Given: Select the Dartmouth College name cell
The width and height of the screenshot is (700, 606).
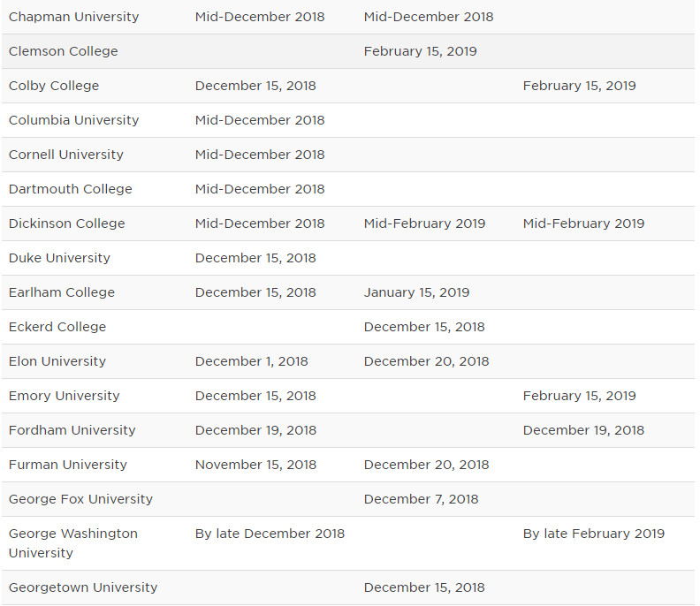Looking at the screenshot, I should tap(71, 189).
